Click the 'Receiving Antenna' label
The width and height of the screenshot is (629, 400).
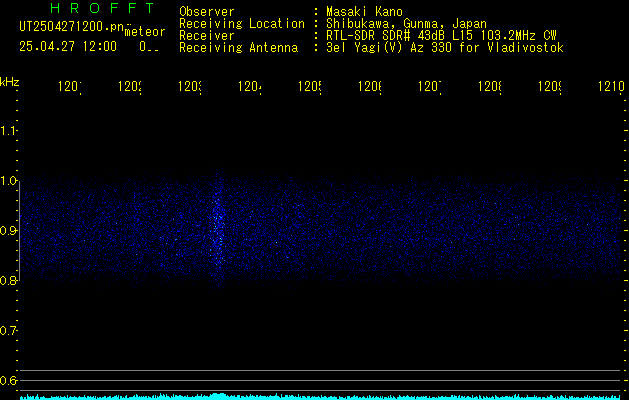[x=238, y=48]
